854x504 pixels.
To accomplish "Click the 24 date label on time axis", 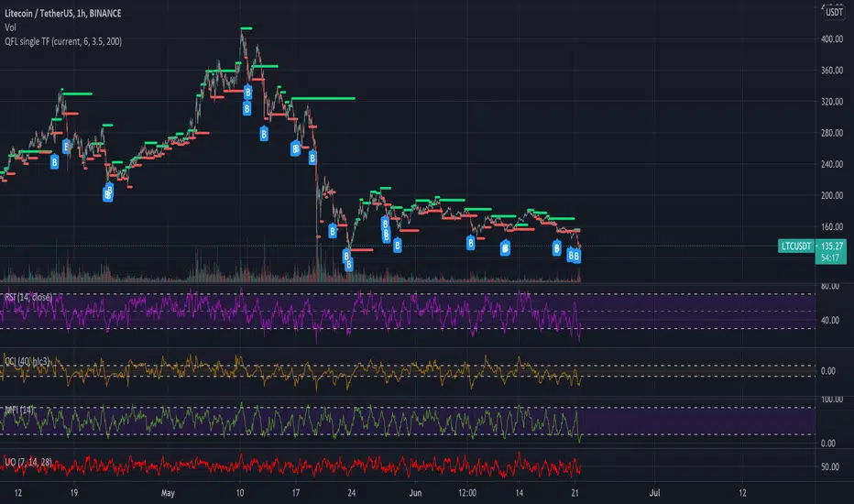I will (x=352, y=493).
